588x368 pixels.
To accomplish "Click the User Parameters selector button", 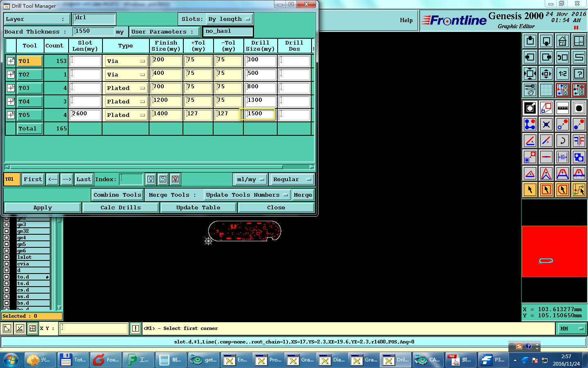I will [165, 31].
